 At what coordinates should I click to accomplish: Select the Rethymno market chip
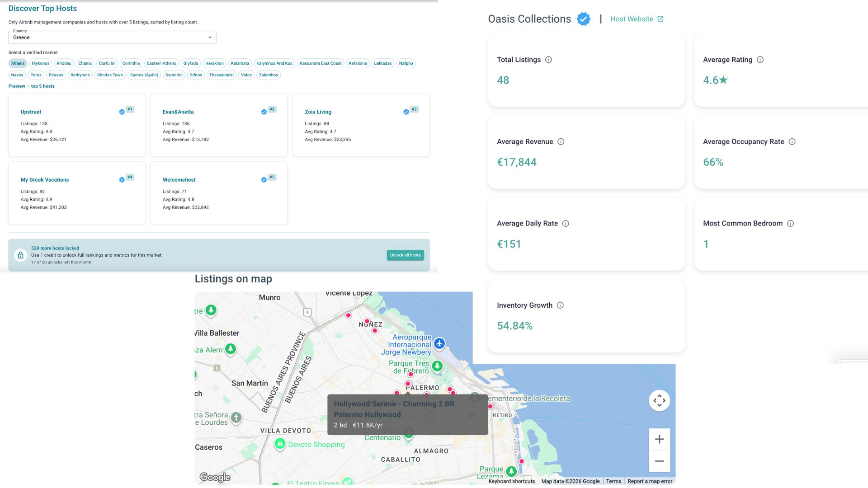point(80,75)
